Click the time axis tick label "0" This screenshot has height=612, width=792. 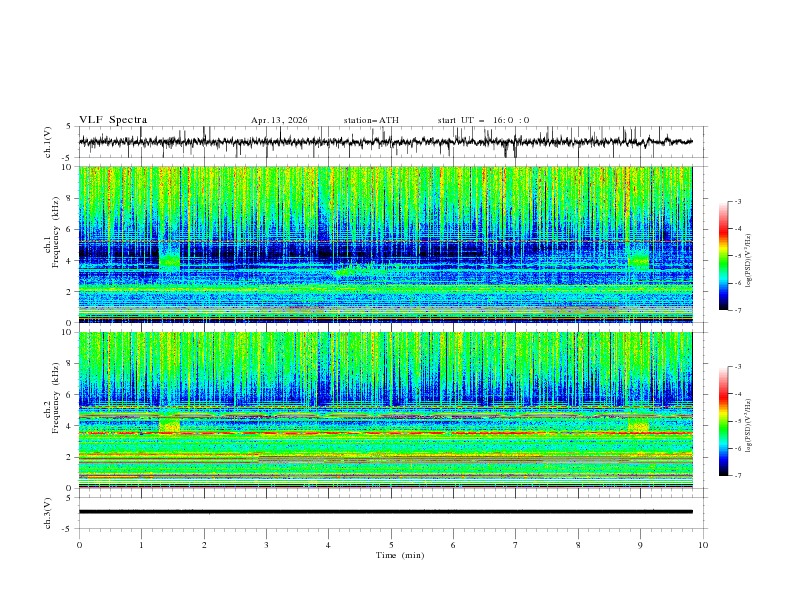click(x=79, y=545)
